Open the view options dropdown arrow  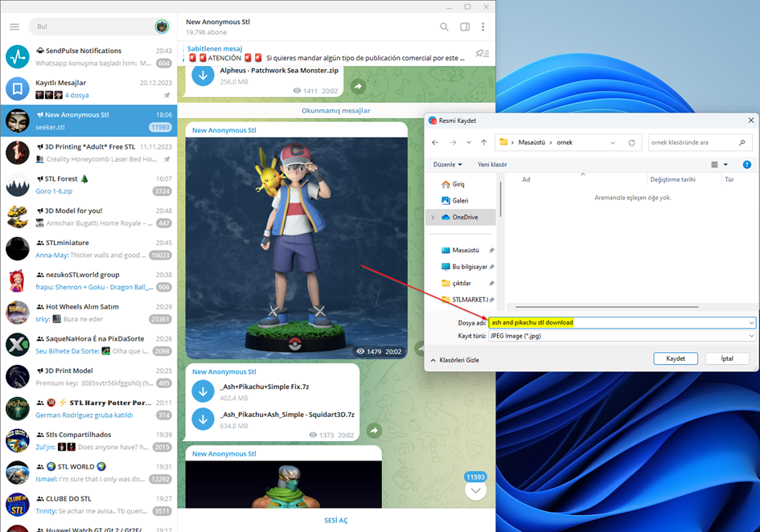[725, 165]
